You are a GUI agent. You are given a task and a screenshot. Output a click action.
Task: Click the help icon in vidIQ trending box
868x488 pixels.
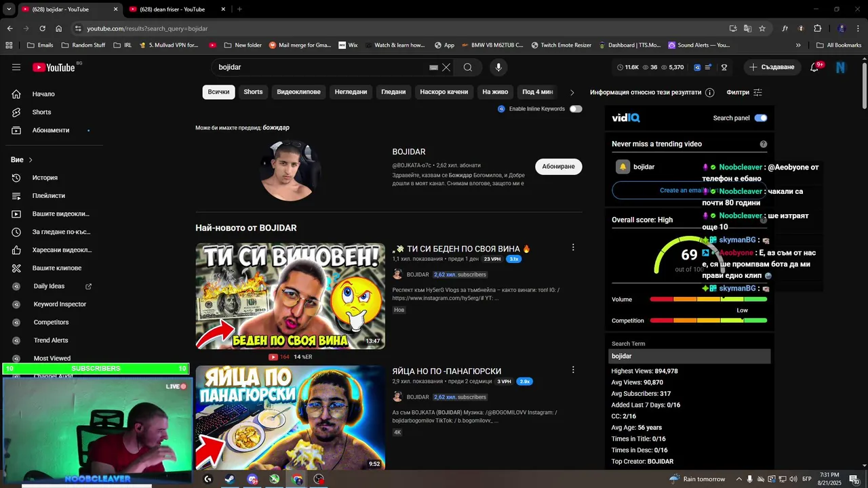pyautogui.click(x=764, y=144)
